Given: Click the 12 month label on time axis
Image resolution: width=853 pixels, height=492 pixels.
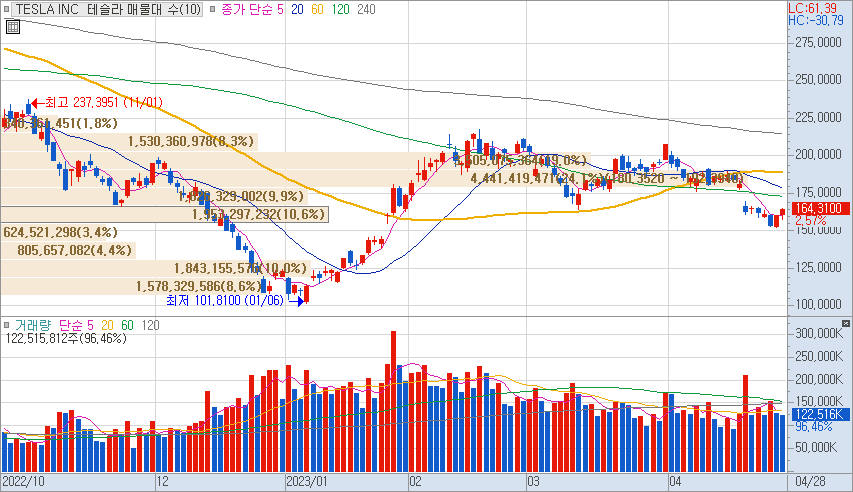Looking at the screenshot, I should click(x=162, y=482).
